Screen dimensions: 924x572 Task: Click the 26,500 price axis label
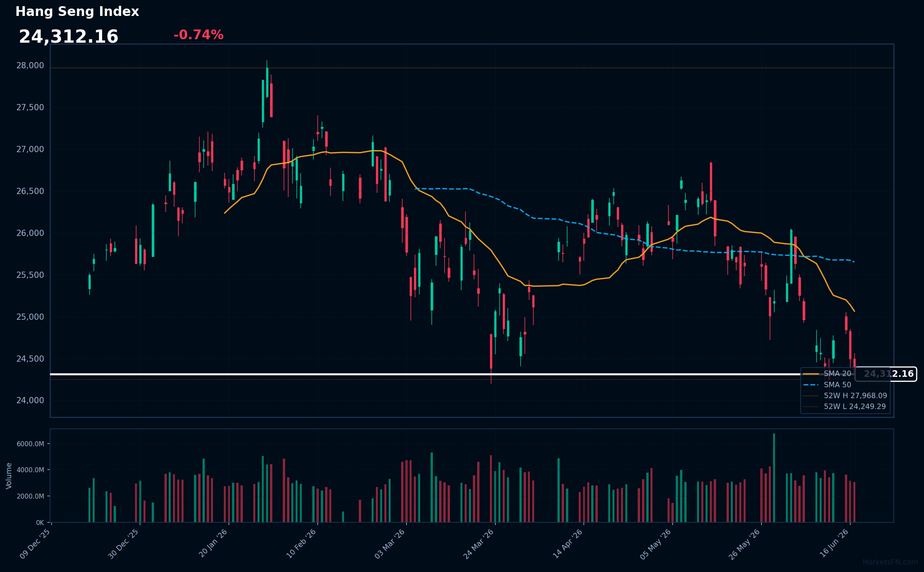point(30,191)
